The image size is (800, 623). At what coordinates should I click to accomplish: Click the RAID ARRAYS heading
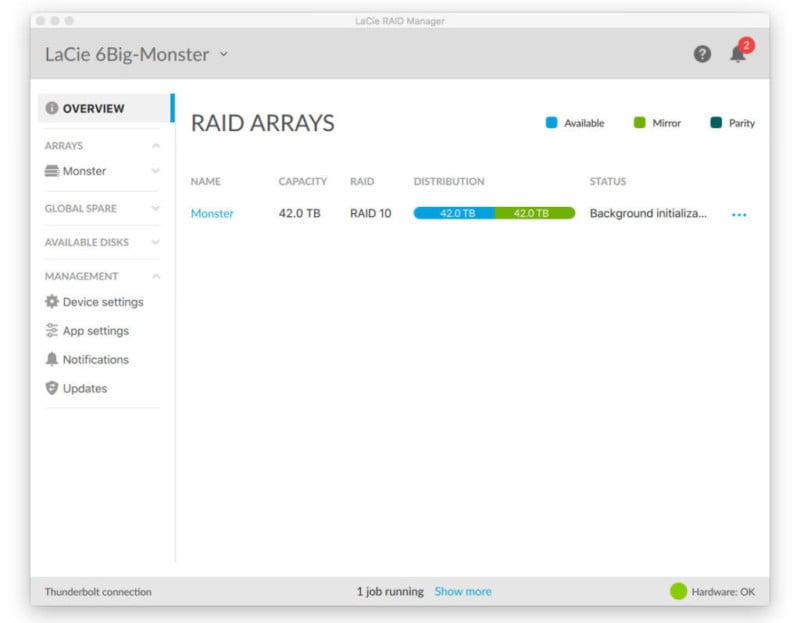click(x=263, y=123)
